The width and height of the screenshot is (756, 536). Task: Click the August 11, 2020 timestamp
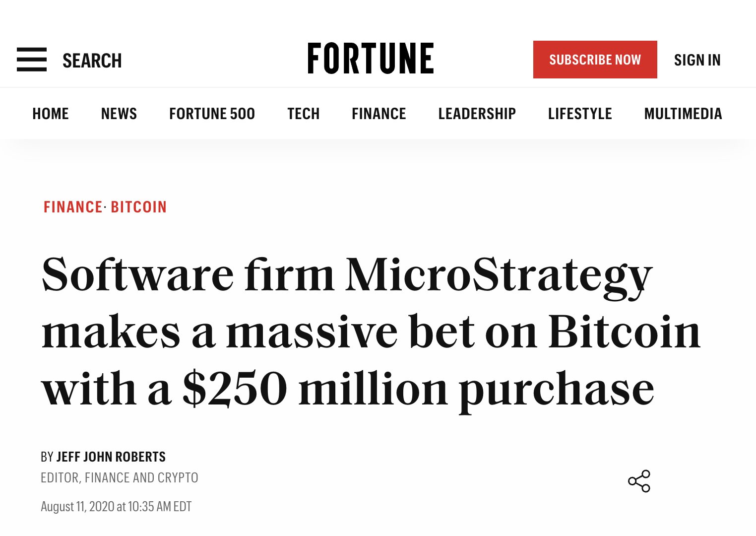click(116, 507)
